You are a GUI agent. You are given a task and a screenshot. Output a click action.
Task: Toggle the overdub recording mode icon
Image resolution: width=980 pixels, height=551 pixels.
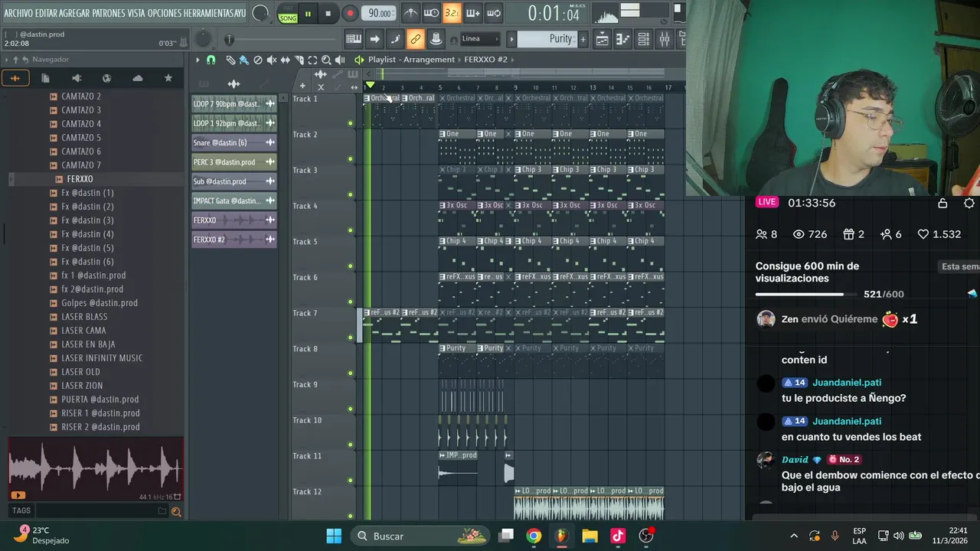coord(472,13)
